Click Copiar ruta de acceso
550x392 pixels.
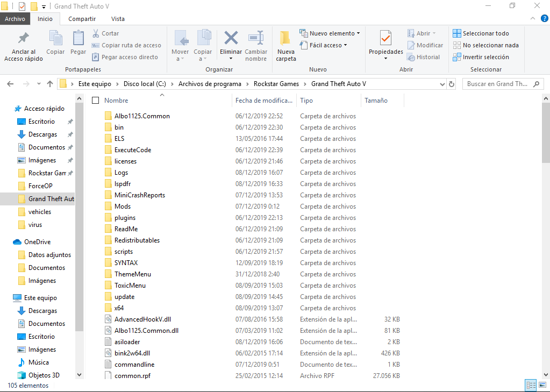(126, 45)
